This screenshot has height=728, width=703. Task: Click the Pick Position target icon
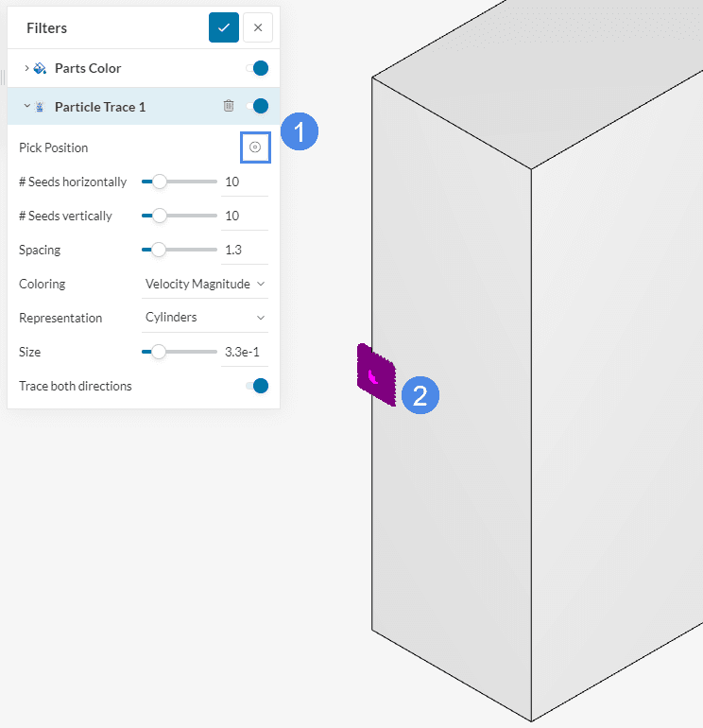click(x=255, y=147)
